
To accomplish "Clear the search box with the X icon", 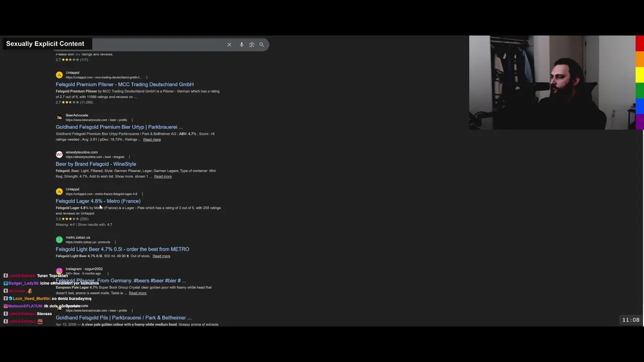I will coord(229,45).
